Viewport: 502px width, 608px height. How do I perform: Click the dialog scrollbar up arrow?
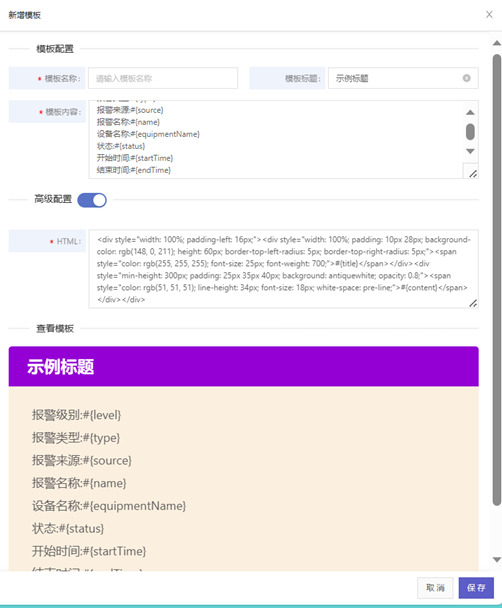coord(497,43)
